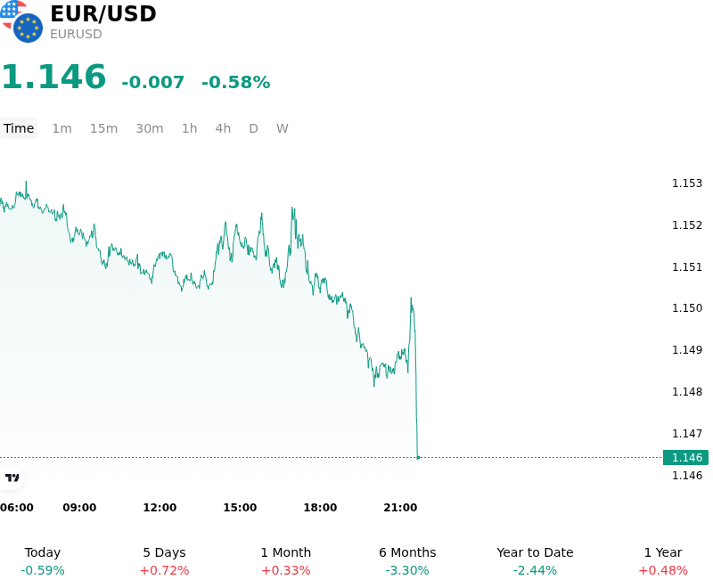Choose the 4h interval
Image resolution: width=713 pixels, height=588 pixels.
click(x=223, y=128)
